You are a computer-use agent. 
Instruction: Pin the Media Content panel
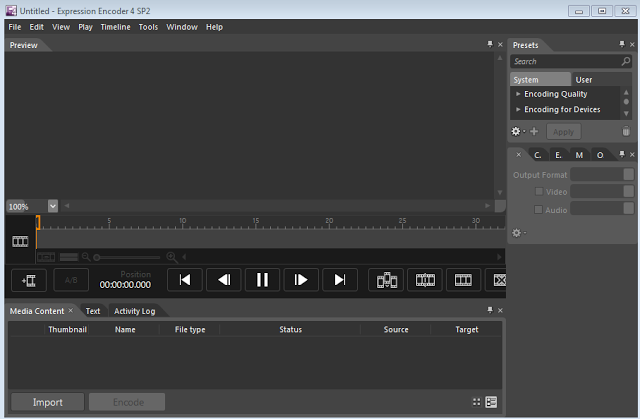pos(490,310)
